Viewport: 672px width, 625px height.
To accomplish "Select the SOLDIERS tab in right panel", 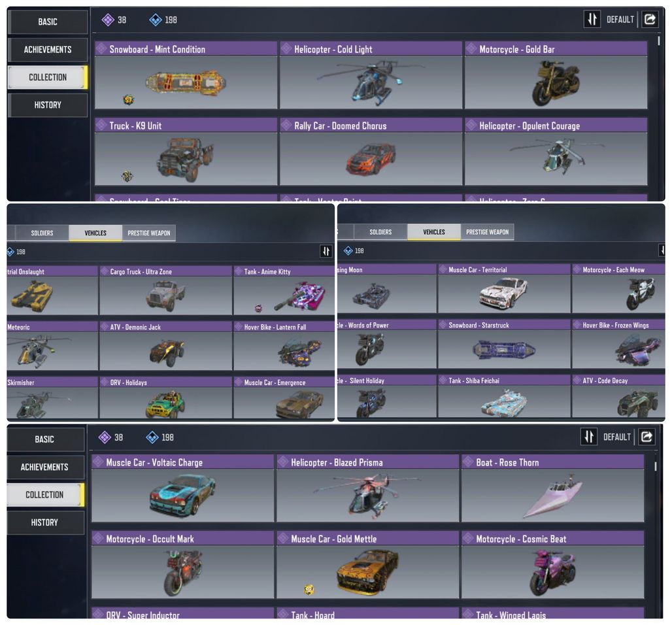I will tap(380, 232).
